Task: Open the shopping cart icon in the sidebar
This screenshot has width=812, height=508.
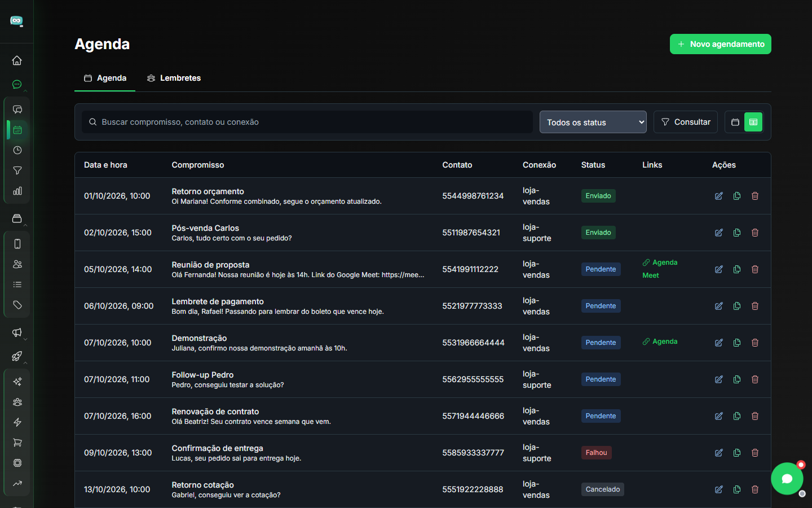Action: [x=17, y=443]
